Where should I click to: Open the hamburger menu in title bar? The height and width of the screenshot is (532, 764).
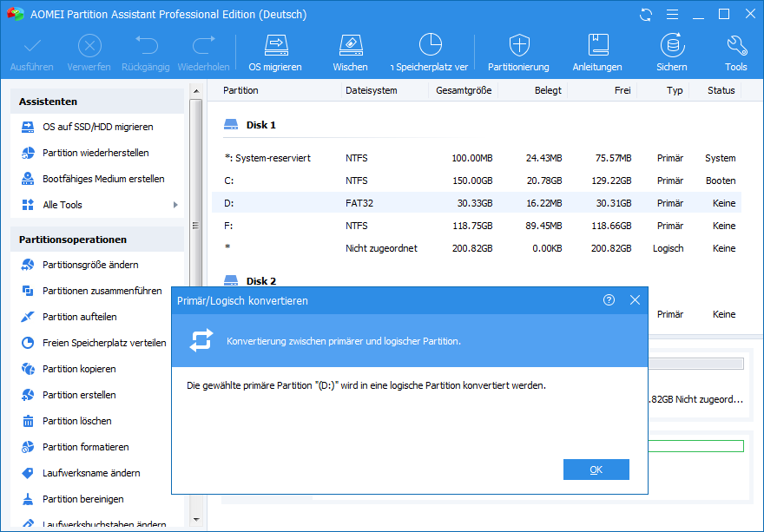(x=672, y=15)
